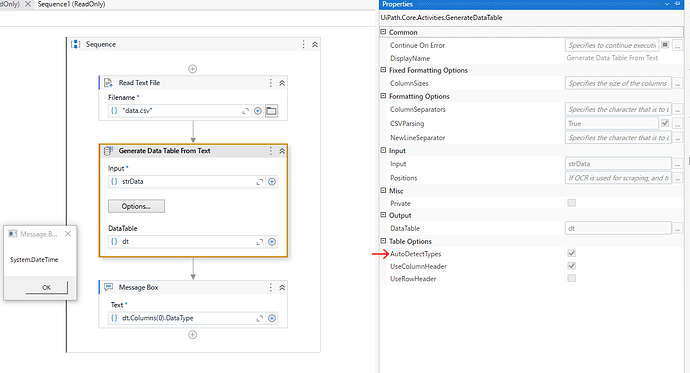Collapse the Input properties section
The height and width of the screenshot is (373, 690).
coord(383,150)
